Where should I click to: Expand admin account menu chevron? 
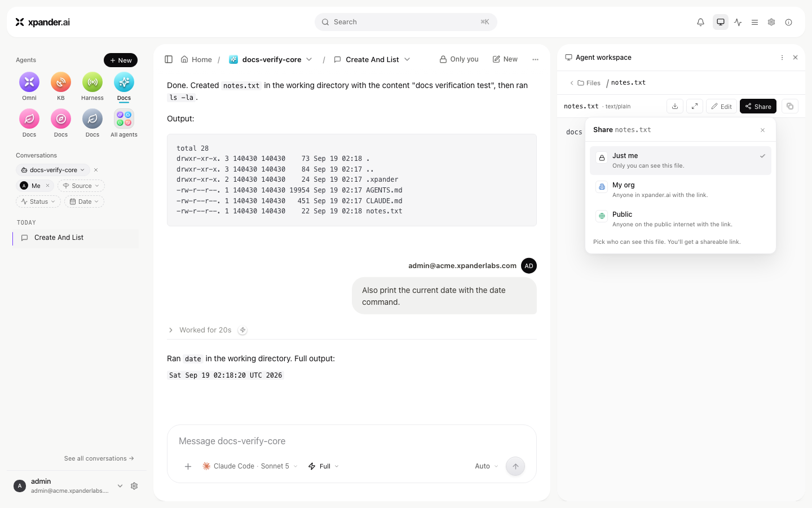120,486
